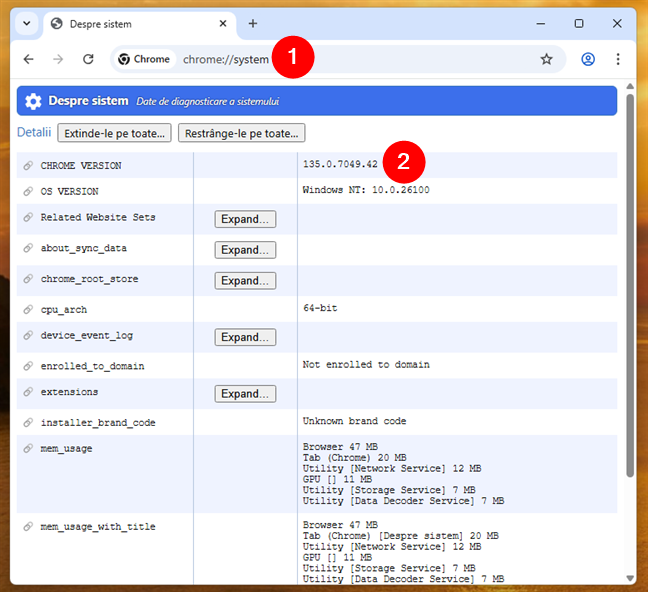
Task: Expand the about_sync_data row
Action: pos(245,250)
